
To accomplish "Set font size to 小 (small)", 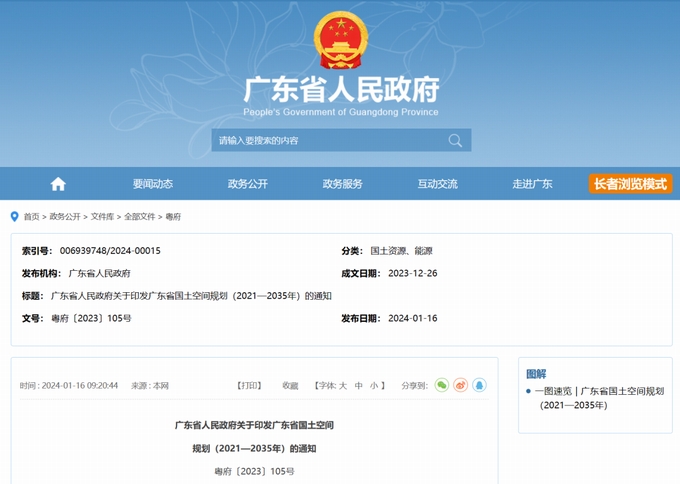I will click(x=373, y=385).
